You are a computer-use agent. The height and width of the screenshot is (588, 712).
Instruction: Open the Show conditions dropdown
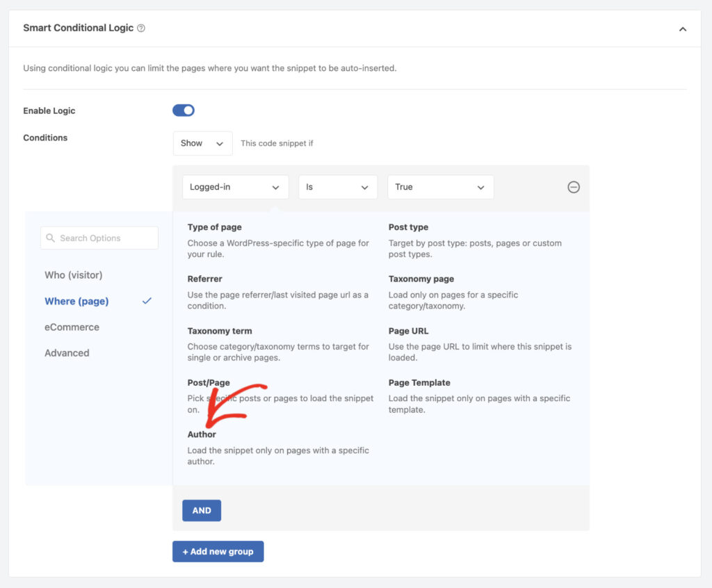[x=202, y=143]
